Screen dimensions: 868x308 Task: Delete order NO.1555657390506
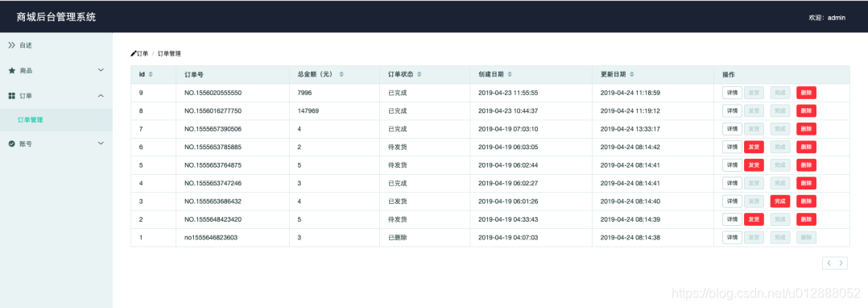point(806,128)
